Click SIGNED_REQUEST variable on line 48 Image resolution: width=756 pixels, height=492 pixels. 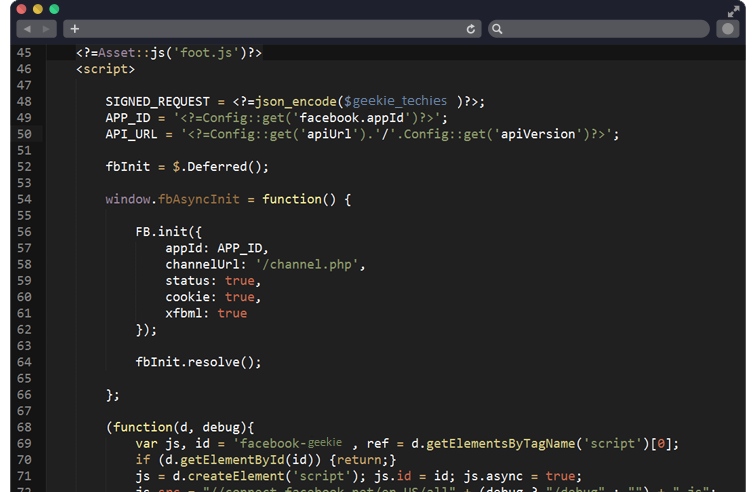point(158,102)
